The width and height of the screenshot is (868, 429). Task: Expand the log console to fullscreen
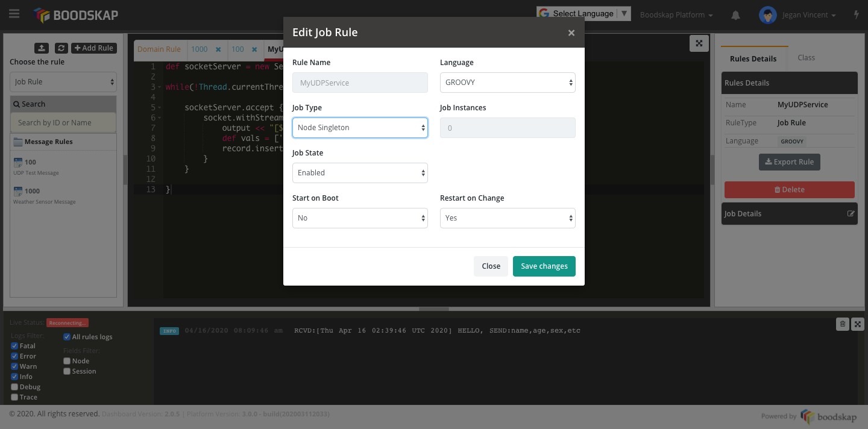click(858, 324)
